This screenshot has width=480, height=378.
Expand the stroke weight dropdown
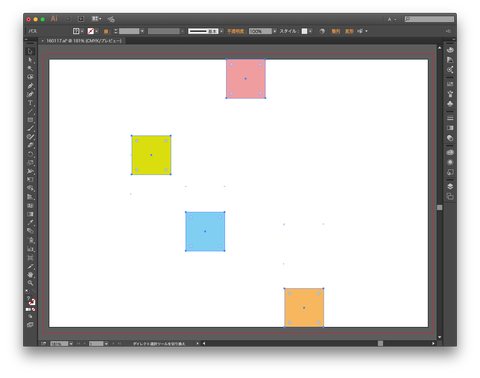point(142,31)
